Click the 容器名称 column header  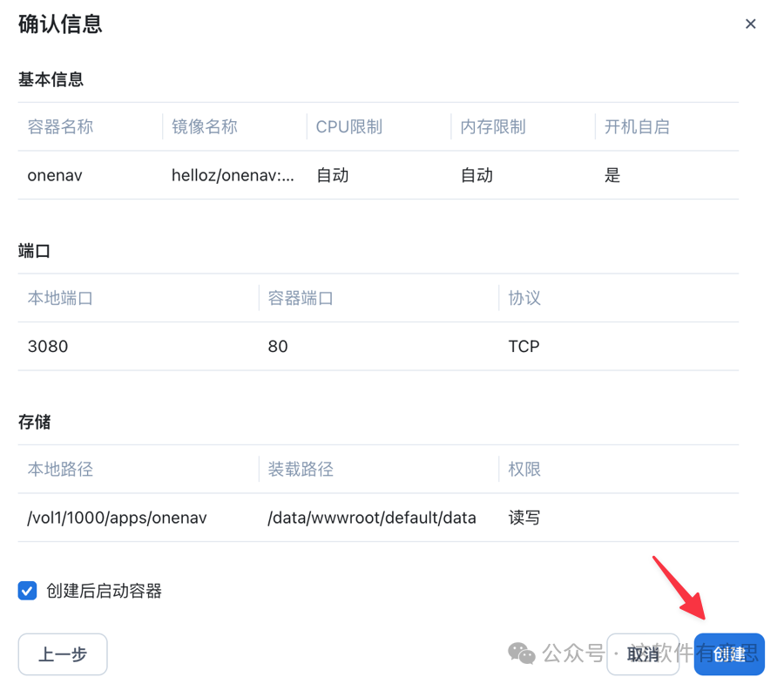click(60, 127)
